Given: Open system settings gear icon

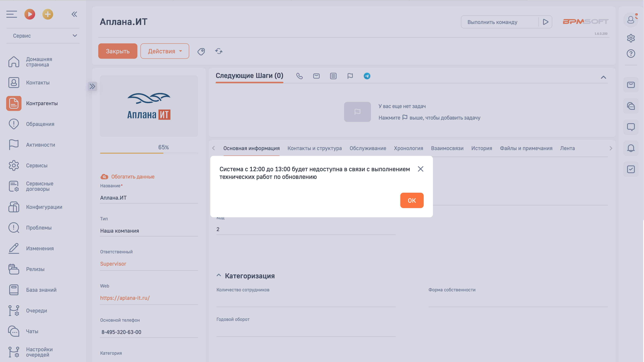Looking at the screenshot, I should point(631,38).
